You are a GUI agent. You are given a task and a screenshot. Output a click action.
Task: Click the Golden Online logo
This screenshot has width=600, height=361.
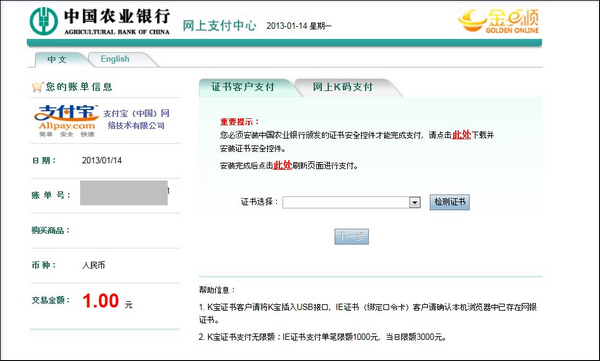click(498, 21)
